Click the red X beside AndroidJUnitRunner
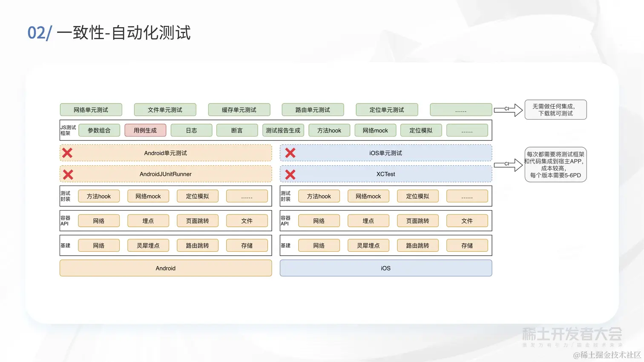This screenshot has height=362, width=644. pos(68,174)
